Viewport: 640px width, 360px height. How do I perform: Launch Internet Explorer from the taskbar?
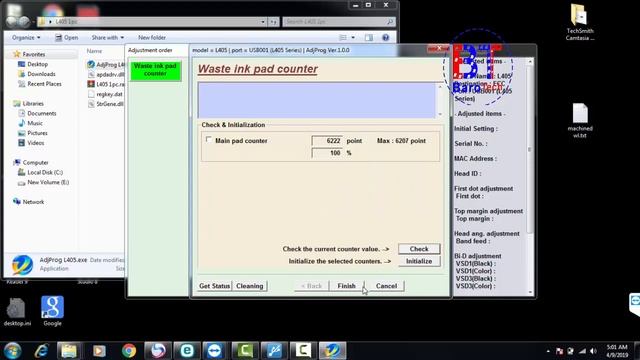coord(41,351)
